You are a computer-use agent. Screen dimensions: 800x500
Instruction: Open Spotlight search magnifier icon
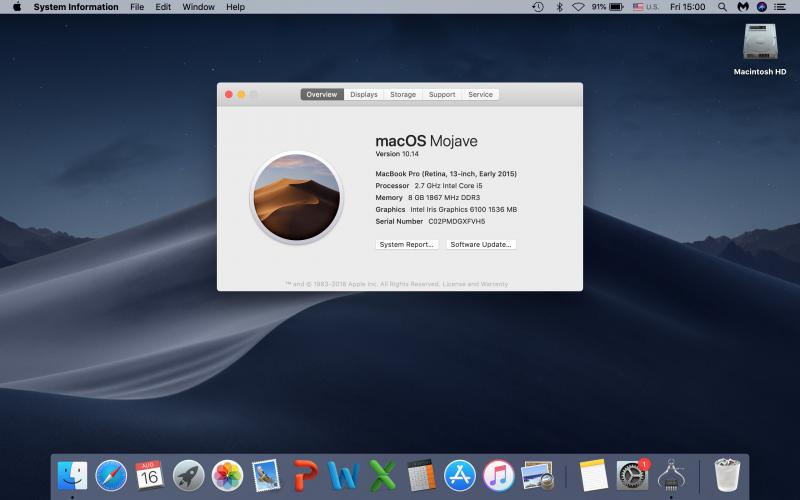tap(722, 7)
